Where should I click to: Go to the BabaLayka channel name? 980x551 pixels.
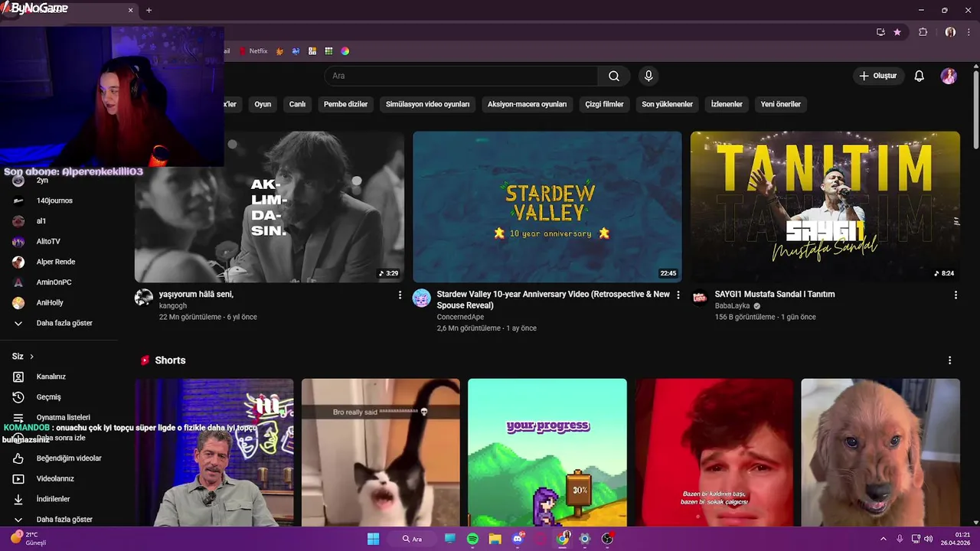click(733, 305)
